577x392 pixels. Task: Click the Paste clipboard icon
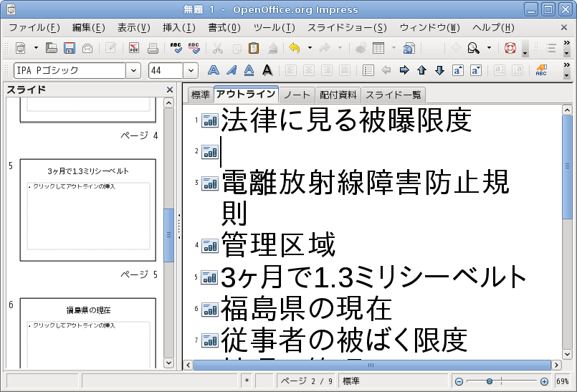pyautogui.click(x=254, y=48)
